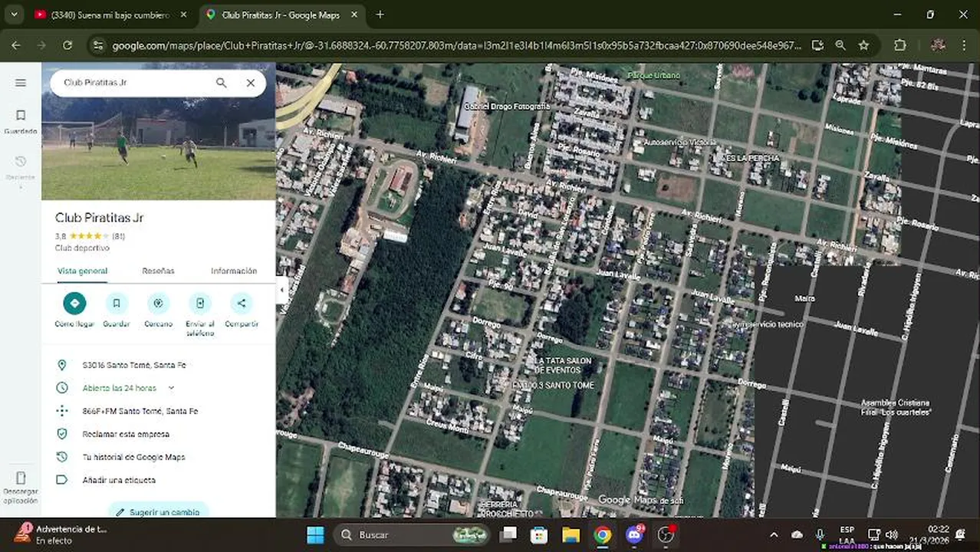This screenshot has height=552, width=980.
Task: Click the zoom magnifier icon in address bar
Action: point(840,45)
